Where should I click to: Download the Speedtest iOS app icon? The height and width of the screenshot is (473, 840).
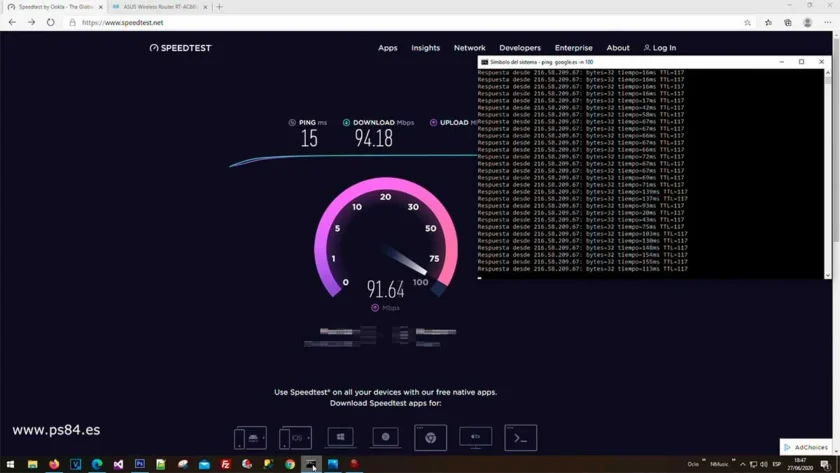tap(295, 438)
